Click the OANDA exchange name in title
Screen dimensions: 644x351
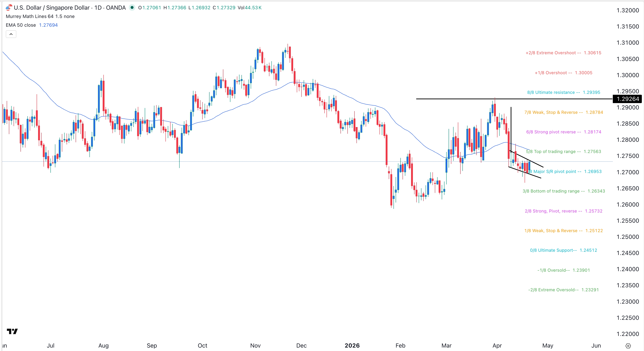pyautogui.click(x=116, y=7)
